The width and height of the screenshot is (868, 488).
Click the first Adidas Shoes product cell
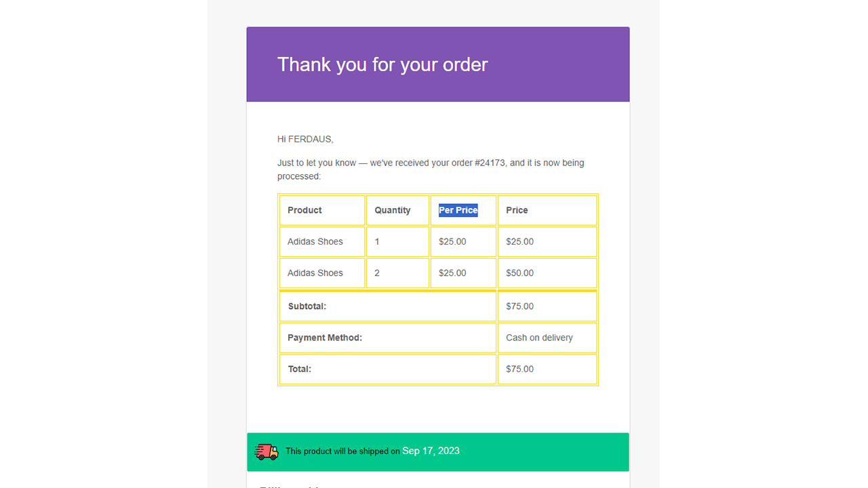[315, 242]
